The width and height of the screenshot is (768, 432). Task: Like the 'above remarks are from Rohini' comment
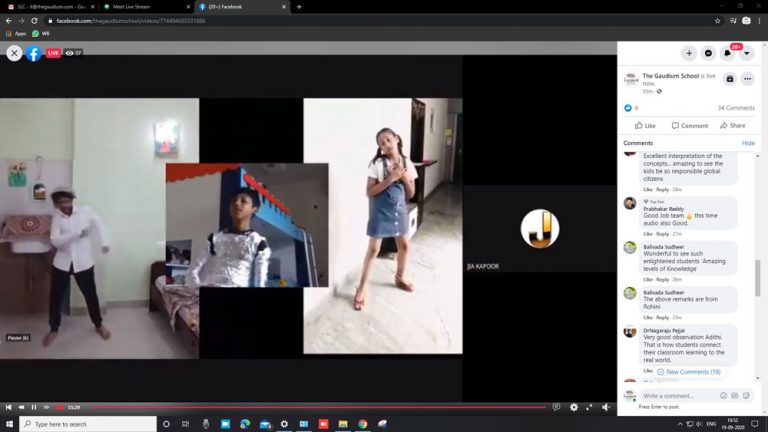click(x=648, y=318)
